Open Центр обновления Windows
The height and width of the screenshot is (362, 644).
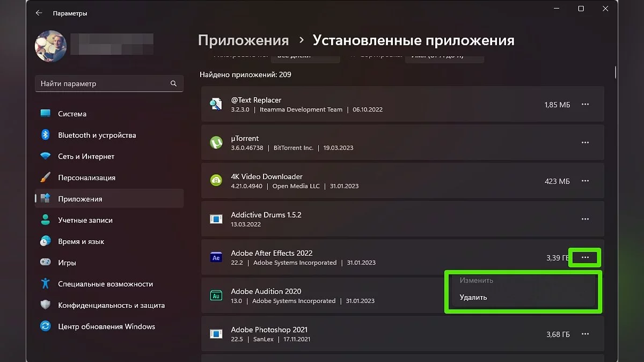(x=106, y=327)
